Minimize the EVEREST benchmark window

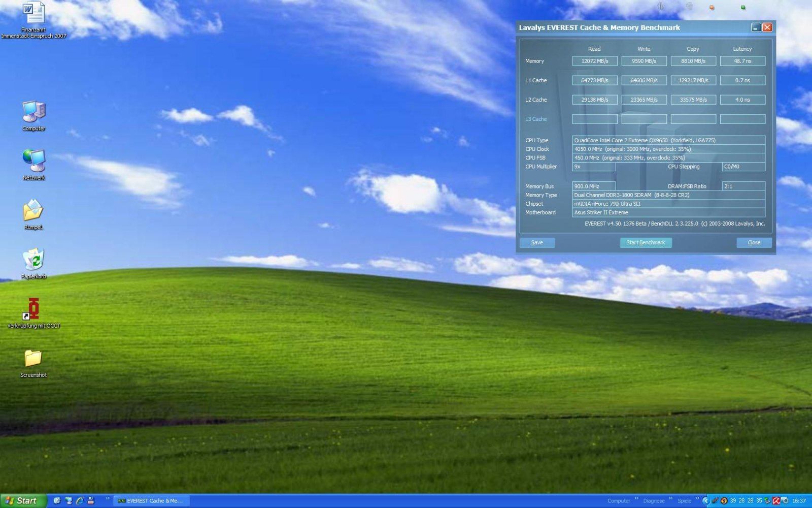pyautogui.click(x=756, y=27)
